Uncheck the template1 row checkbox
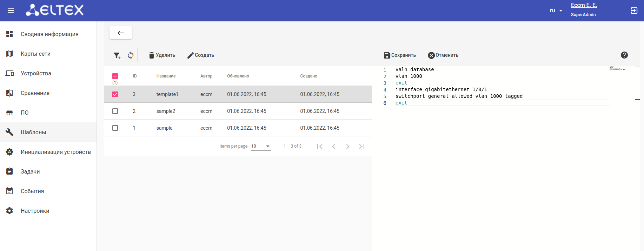 (x=115, y=94)
